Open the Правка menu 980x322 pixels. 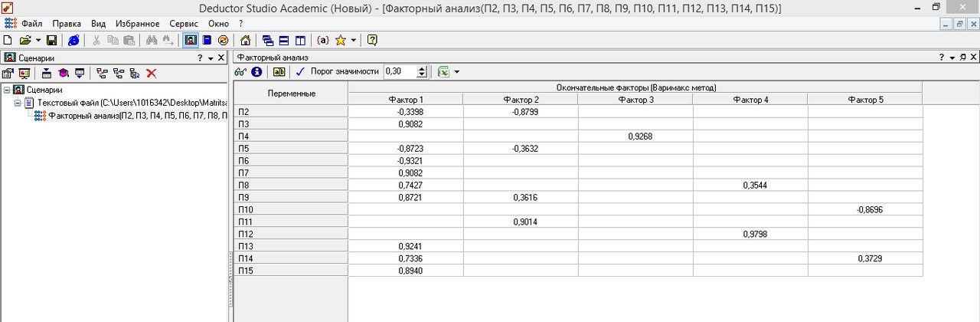[x=67, y=24]
